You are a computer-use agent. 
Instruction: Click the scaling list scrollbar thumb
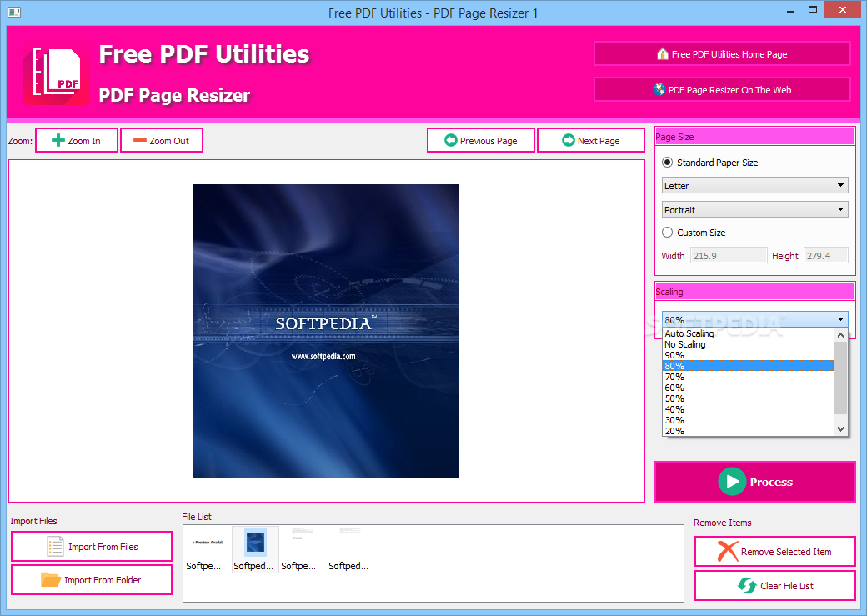tap(840, 377)
